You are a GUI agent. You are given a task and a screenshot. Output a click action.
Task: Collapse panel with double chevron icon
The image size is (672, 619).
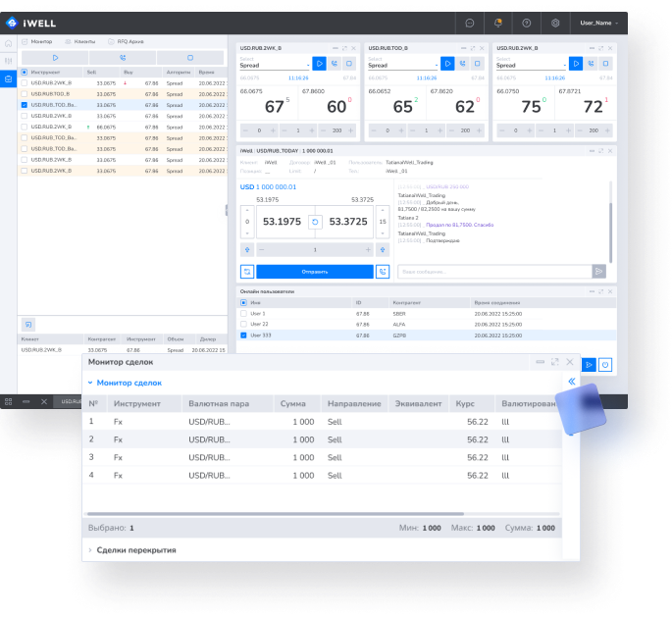[571, 381]
